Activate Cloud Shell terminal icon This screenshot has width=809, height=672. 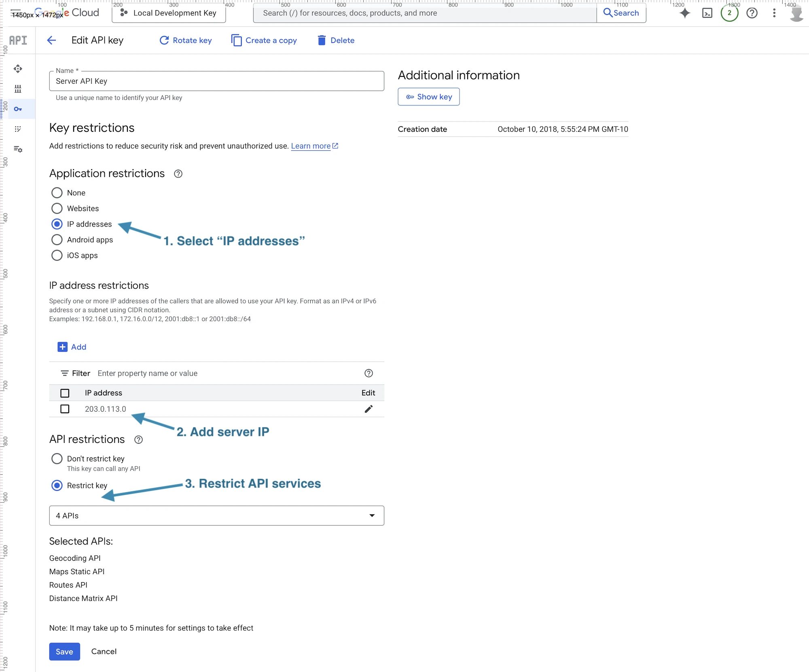point(707,13)
